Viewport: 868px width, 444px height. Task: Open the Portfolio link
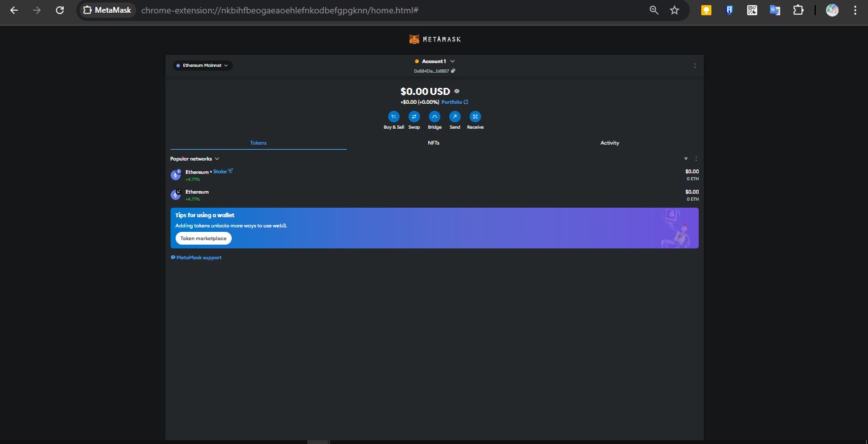pos(454,102)
